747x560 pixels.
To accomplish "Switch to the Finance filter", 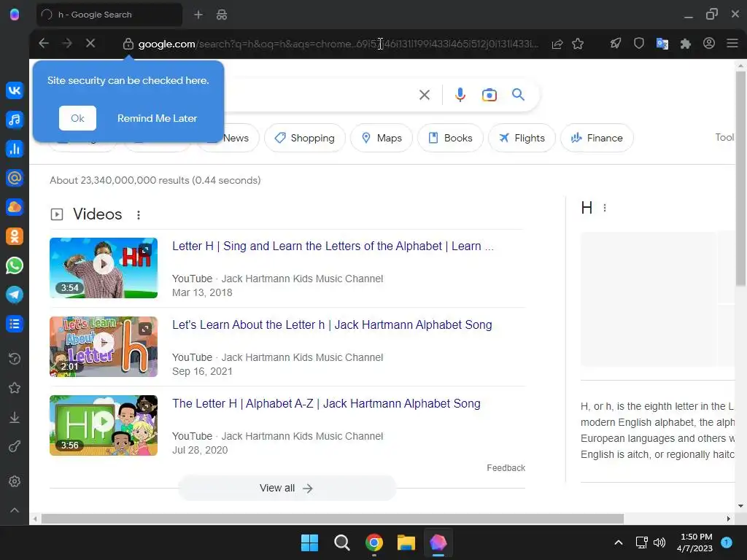I will coord(597,138).
